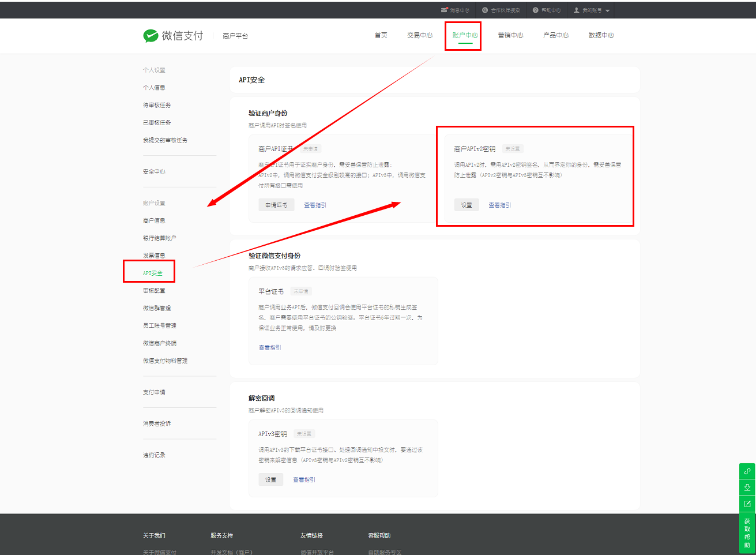The image size is (756, 555).
Task: Click 查看指引 under 商户APIv2密钥
Action: pos(499,205)
